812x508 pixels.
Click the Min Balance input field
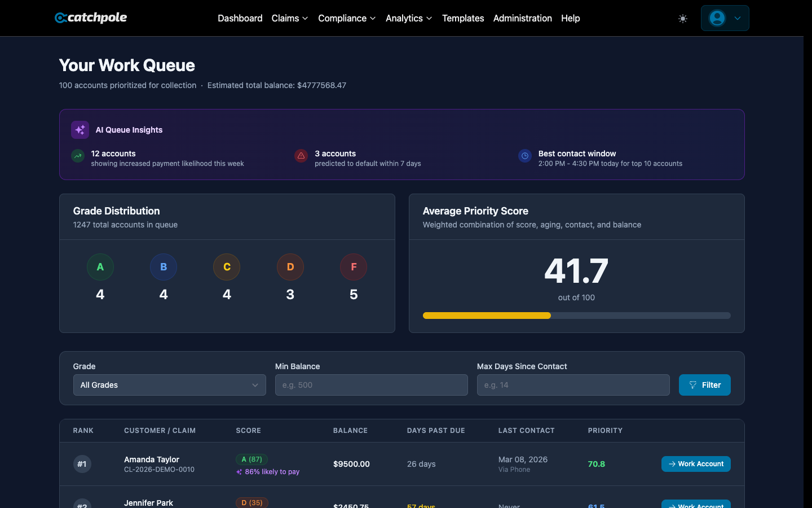[x=371, y=385]
